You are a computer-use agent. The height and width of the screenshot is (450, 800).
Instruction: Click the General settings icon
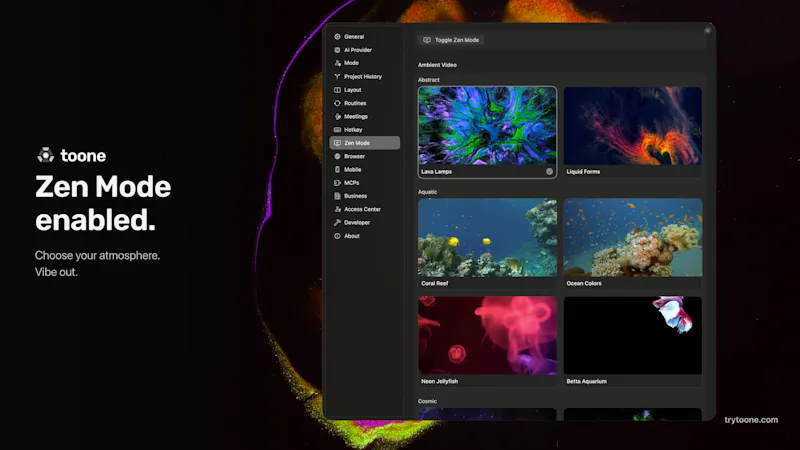337,37
